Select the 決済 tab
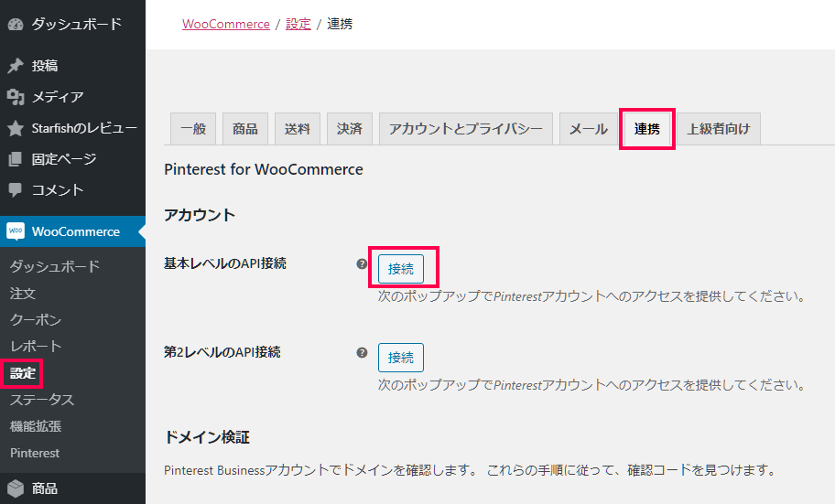 [350, 128]
